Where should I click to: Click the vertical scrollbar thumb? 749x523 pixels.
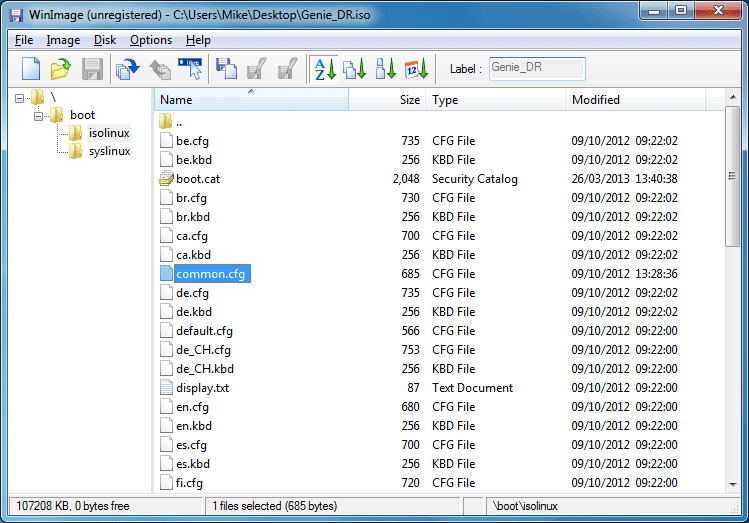click(x=732, y=176)
